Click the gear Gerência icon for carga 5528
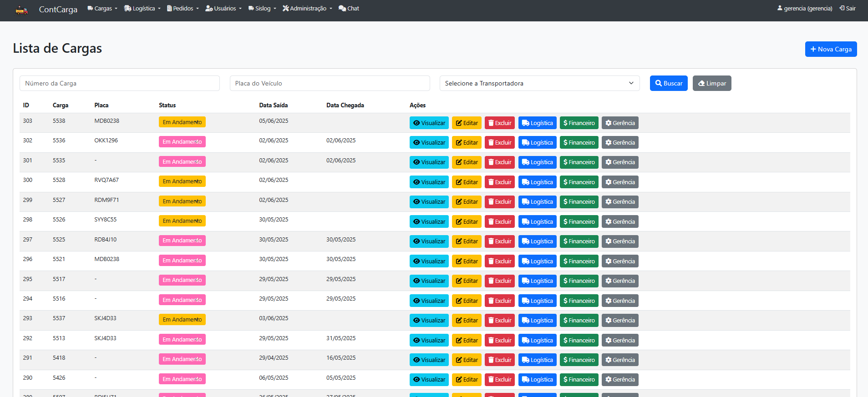Image resolution: width=868 pixels, height=397 pixels. (608, 182)
